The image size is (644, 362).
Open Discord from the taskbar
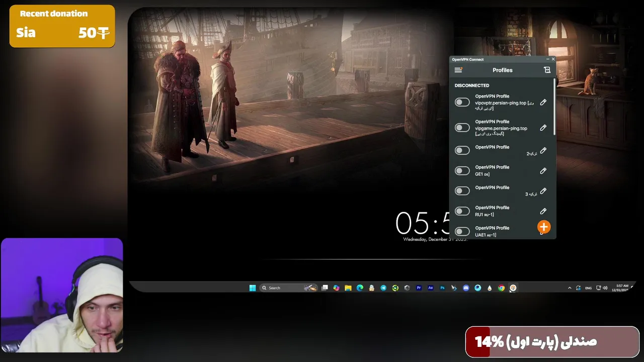466,288
